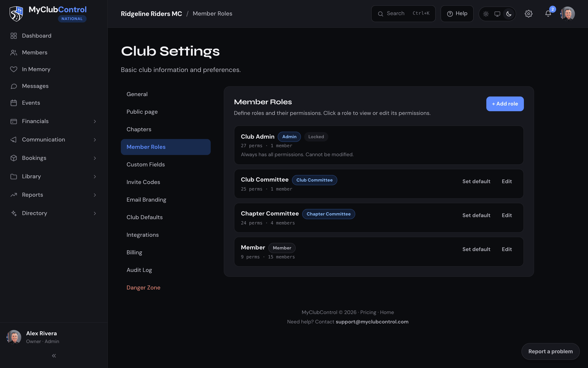The image size is (588, 368).
Task: Click the Ridgeline Riders MC breadcrumb
Action: (151, 14)
